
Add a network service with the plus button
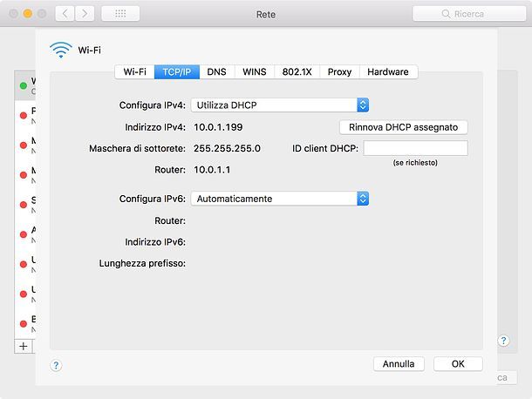[x=24, y=346]
